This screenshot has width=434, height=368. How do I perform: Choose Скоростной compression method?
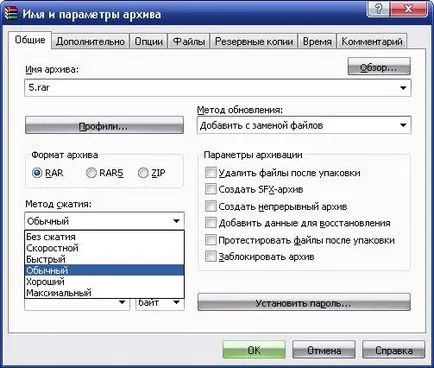click(x=104, y=248)
